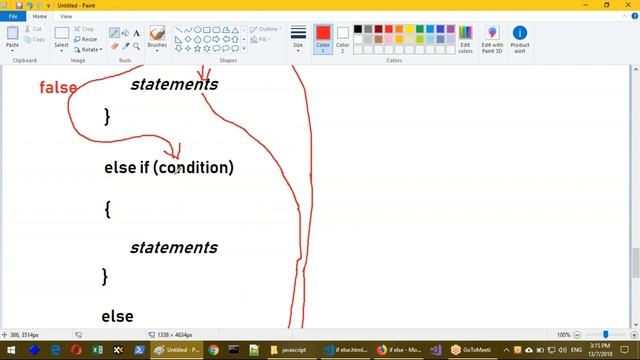The image size is (640, 360).
Task: Open Chrome from the taskbar
Action: (x=213, y=350)
